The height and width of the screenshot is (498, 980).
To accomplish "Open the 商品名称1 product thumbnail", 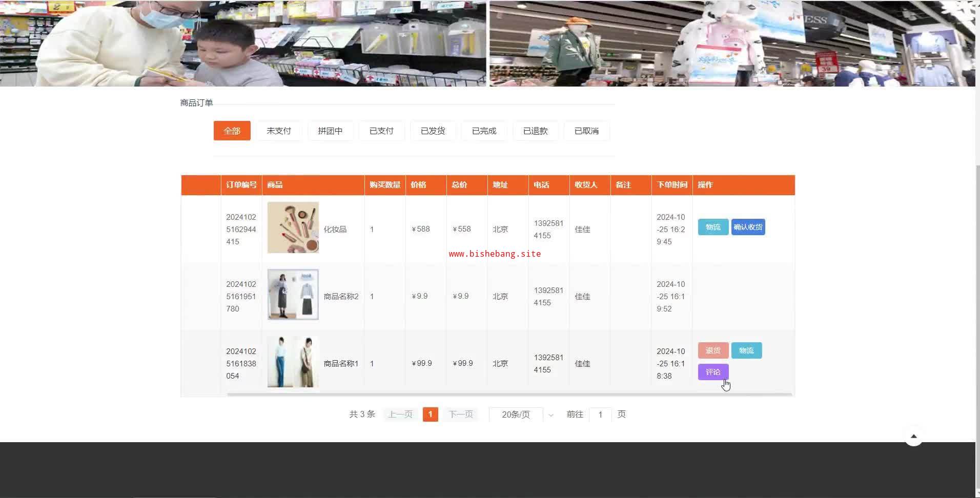I will click(x=293, y=362).
